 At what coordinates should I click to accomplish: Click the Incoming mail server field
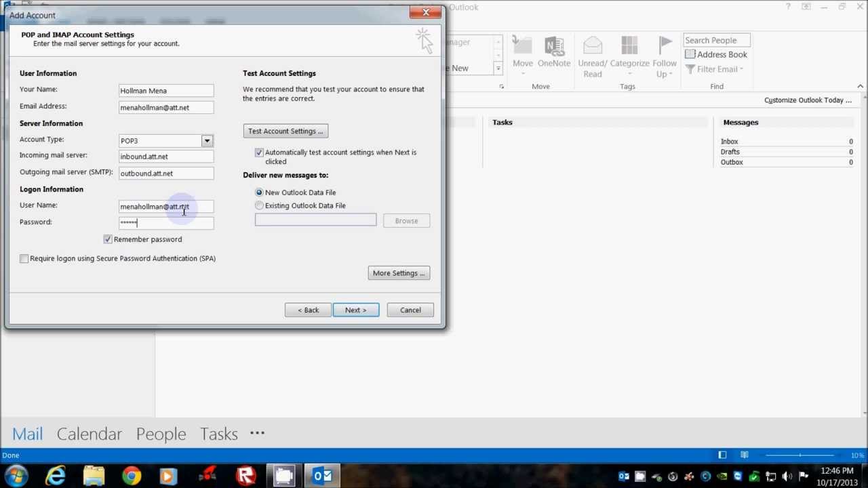[x=166, y=157]
